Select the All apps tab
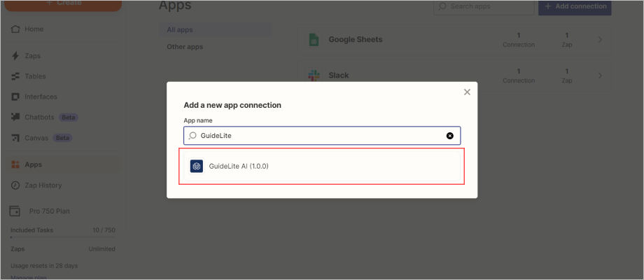Image resolution: width=644 pixels, height=280 pixels. coord(215,30)
